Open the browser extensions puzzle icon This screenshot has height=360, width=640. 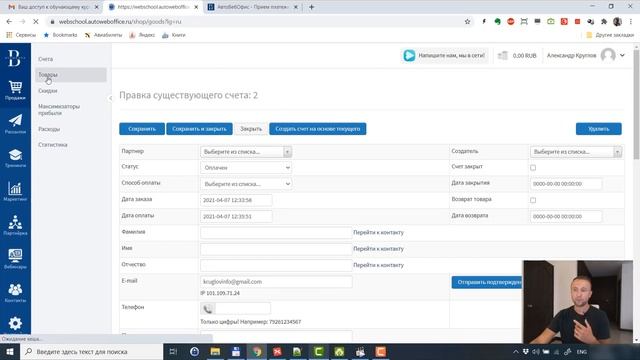604,22
